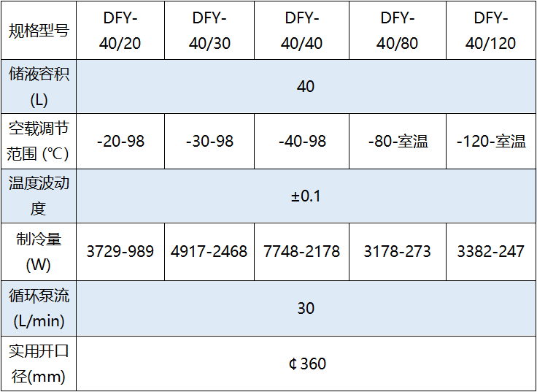Click the 3382-247 cooling capacity cell

[x=490, y=251]
